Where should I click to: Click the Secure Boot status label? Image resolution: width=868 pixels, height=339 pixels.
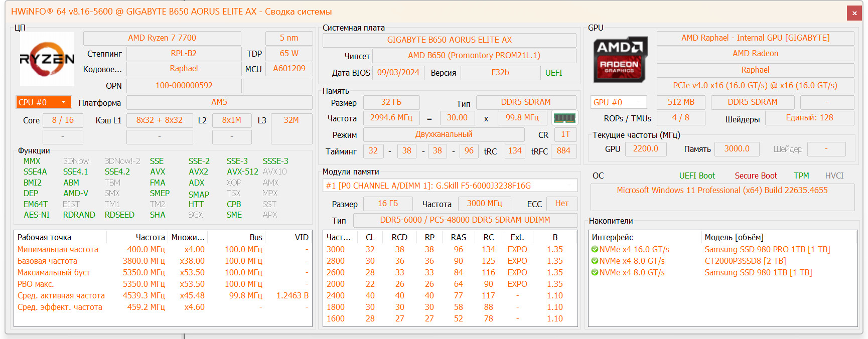(x=756, y=176)
